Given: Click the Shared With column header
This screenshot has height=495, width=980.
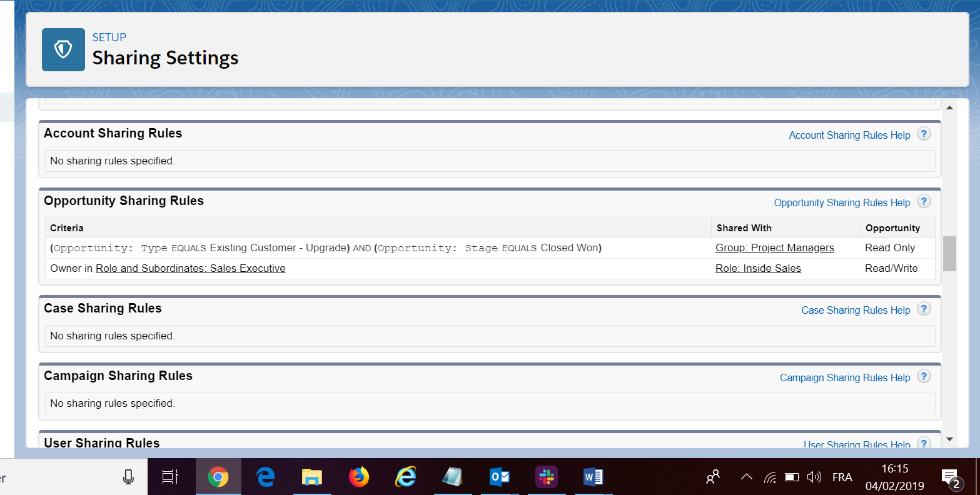Looking at the screenshot, I should [744, 228].
